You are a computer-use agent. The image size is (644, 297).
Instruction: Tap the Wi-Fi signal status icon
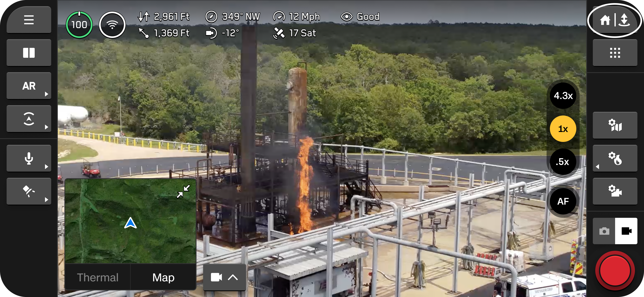click(112, 25)
